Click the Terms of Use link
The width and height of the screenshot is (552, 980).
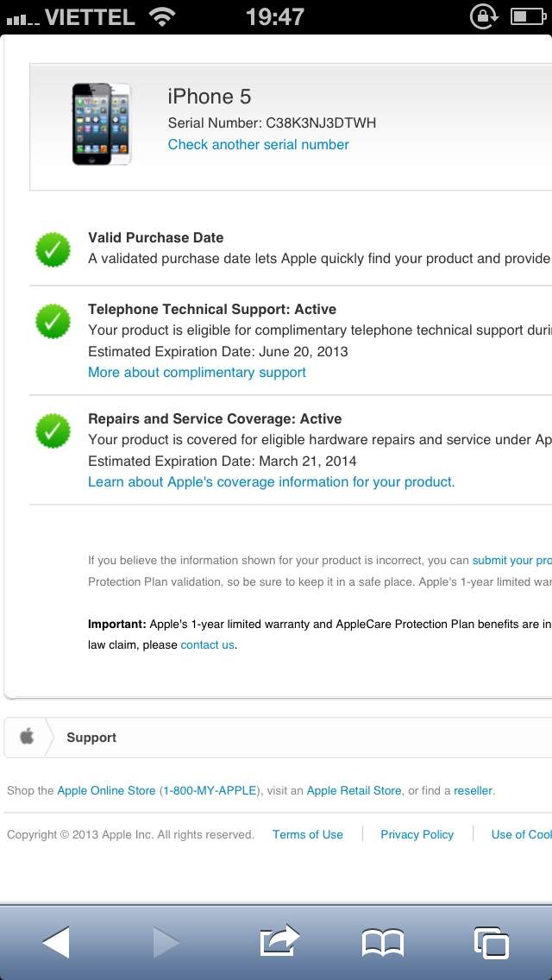[307, 834]
